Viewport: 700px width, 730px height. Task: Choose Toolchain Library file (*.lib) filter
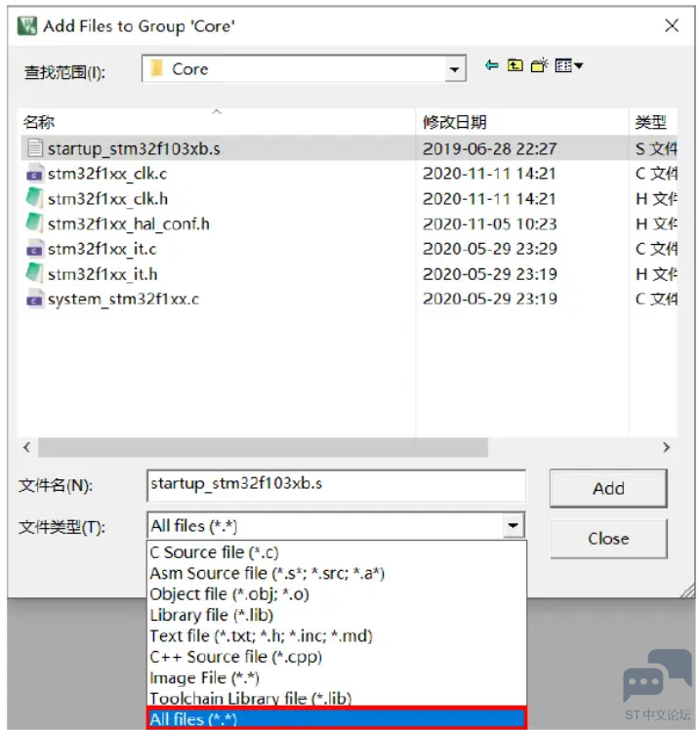[337, 699]
